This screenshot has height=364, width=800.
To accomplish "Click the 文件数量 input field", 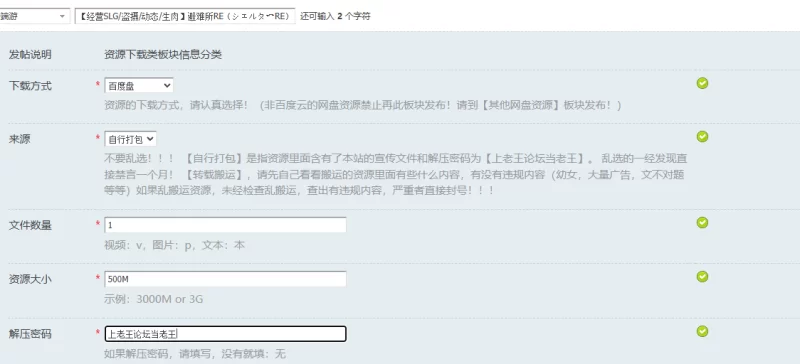I will [x=225, y=225].
